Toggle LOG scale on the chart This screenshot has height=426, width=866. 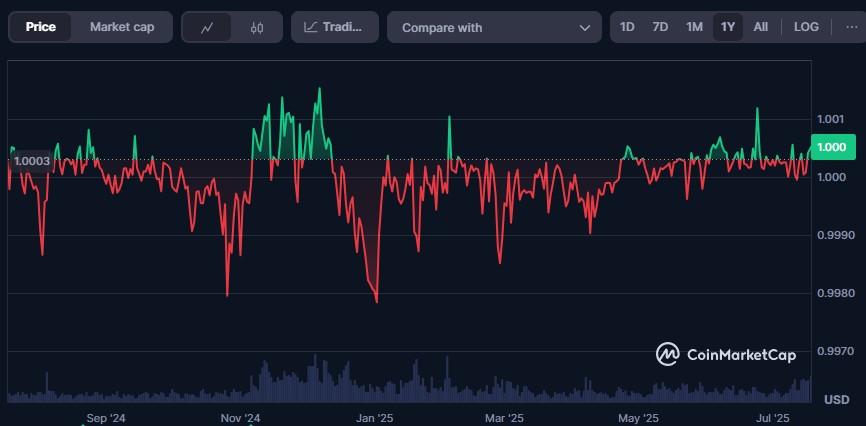[x=805, y=27]
